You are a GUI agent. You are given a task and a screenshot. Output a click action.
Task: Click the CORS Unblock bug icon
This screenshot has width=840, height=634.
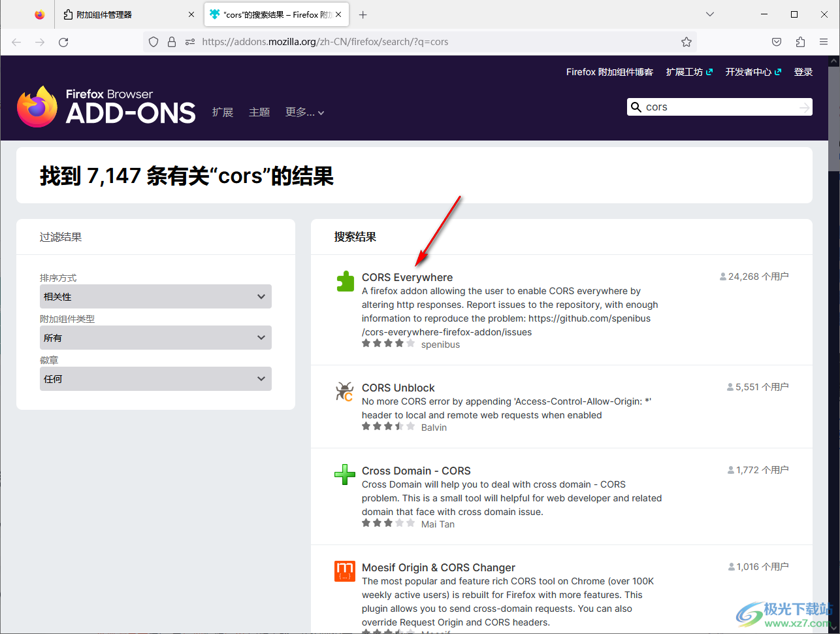point(344,392)
